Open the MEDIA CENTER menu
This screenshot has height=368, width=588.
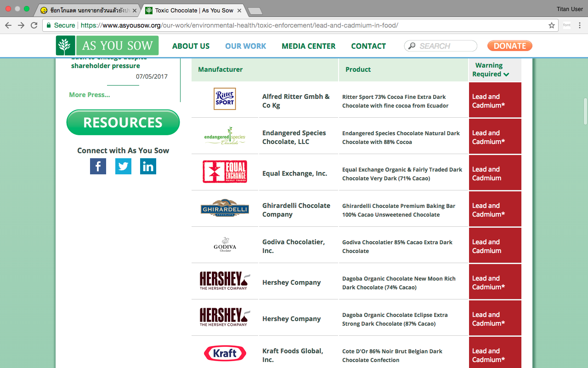point(309,46)
